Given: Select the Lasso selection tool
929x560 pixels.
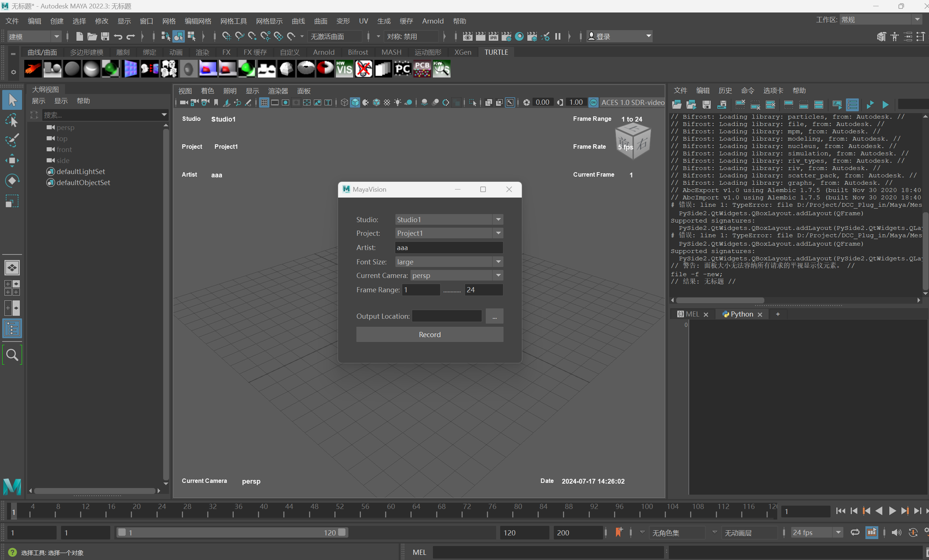Looking at the screenshot, I should point(12,120).
